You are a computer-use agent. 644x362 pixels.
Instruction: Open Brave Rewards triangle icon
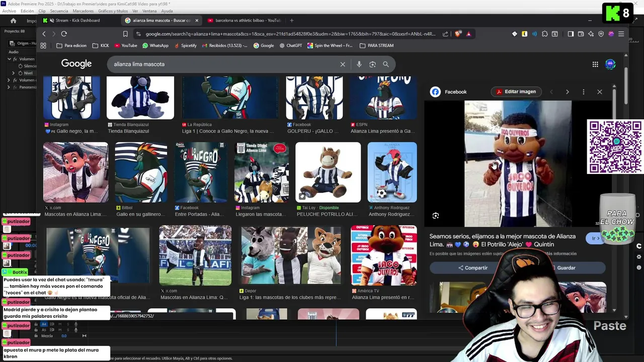click(468, 34)
